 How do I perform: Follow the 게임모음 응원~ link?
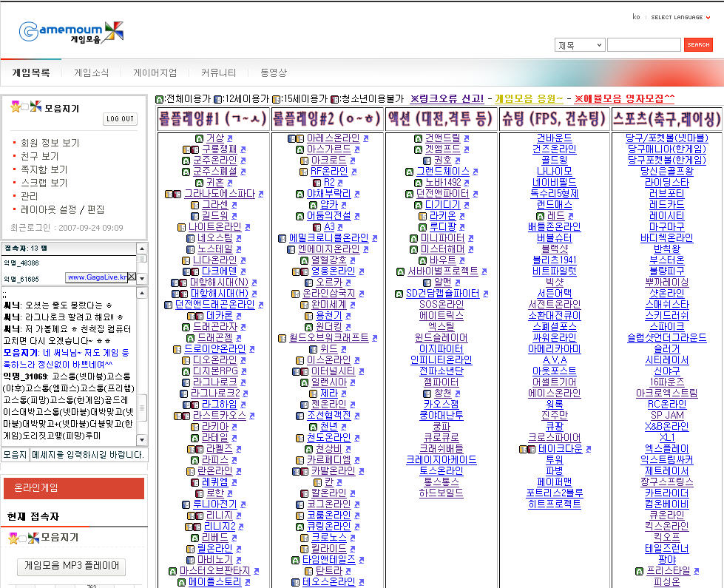(530, 99)
